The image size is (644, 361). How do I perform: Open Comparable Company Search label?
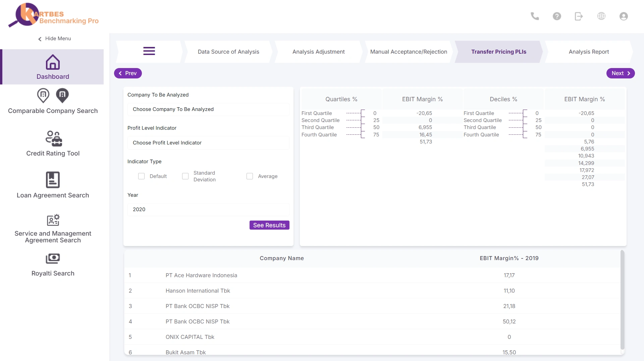(x=53, y=111)
